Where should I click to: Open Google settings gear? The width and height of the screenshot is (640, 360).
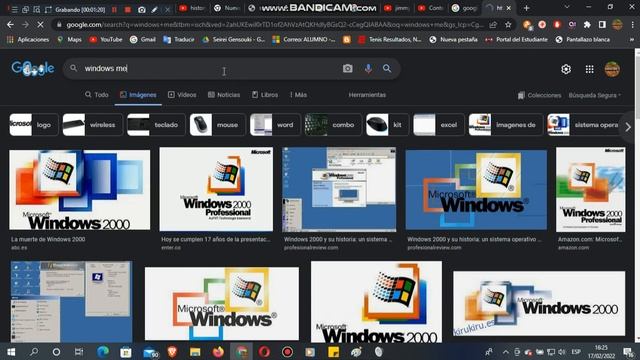(566, 69)
